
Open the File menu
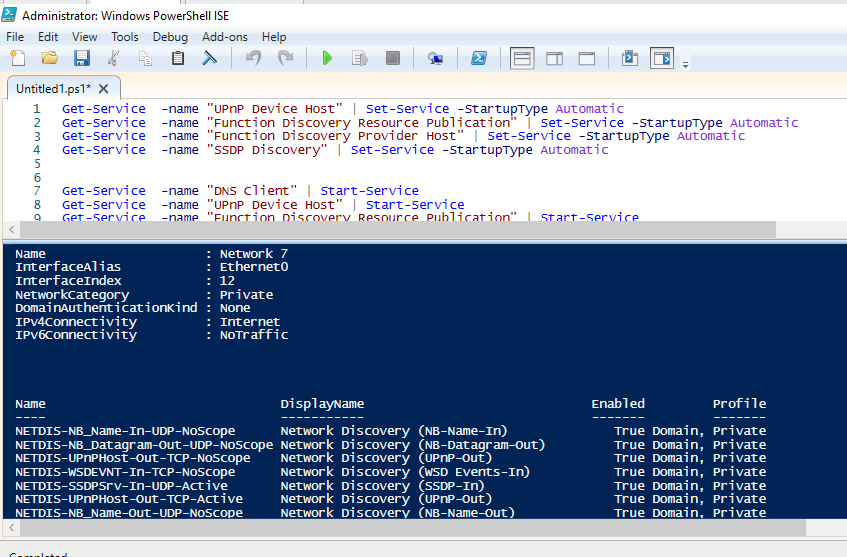click(x=15, y=37)
